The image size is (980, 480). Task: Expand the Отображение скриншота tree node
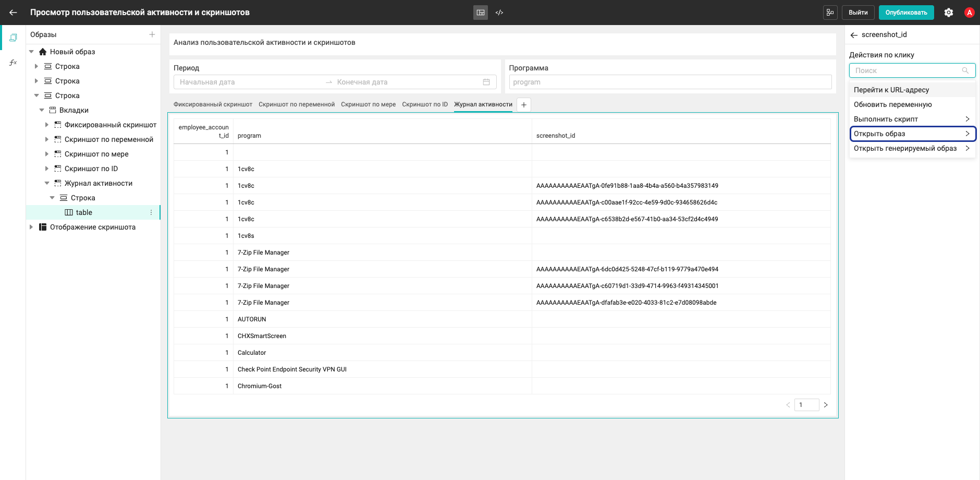[31, 227]
